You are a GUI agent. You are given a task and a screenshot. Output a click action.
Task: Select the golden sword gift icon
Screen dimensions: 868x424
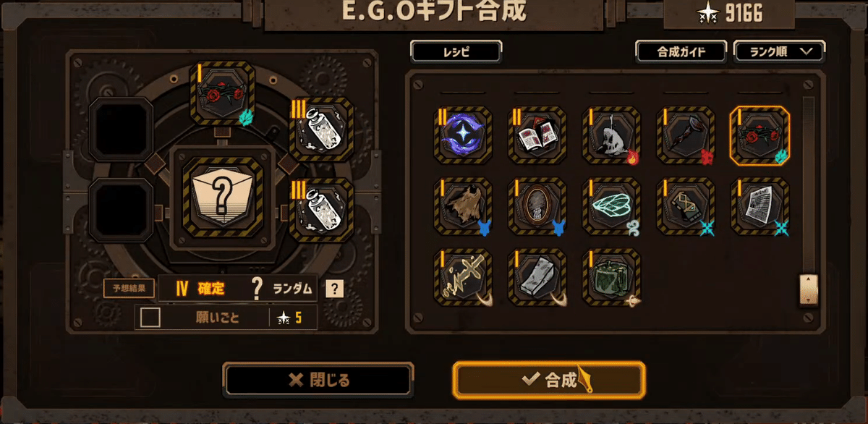[x=464, y=277]
